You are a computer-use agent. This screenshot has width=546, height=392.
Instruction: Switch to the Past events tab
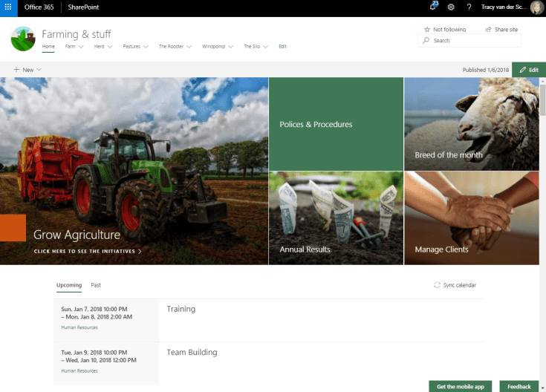pyautogui.click(x=96, y=285)
